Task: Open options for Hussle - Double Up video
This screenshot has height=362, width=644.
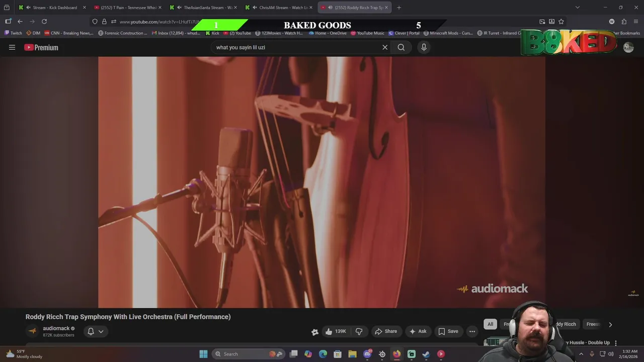Action: [615, 343]
